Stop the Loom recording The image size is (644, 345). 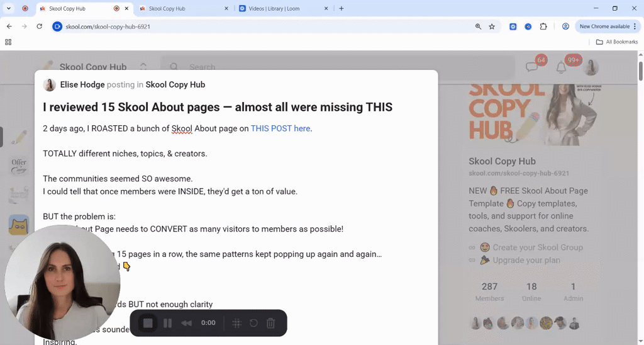click(x=147, y=323)
